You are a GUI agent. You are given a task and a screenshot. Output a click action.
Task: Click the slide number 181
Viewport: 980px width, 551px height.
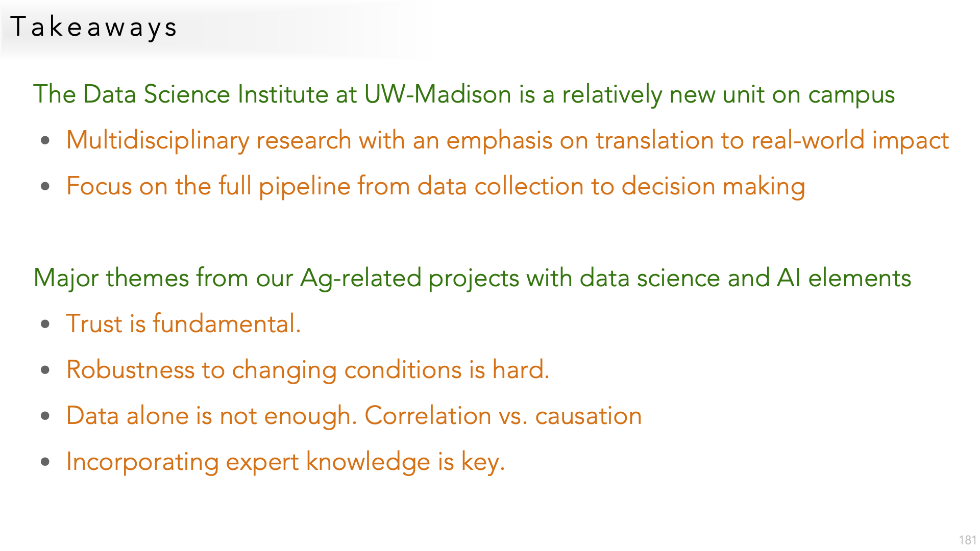click(x=967, y=540)
